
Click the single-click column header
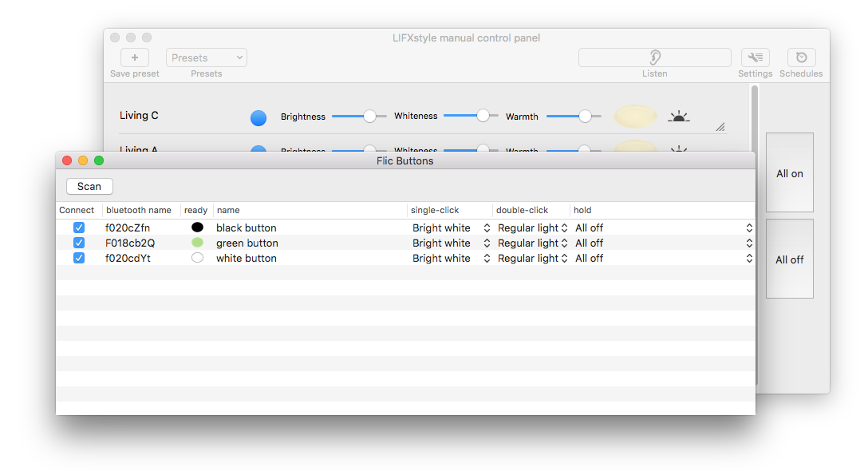tap(449, 210)
